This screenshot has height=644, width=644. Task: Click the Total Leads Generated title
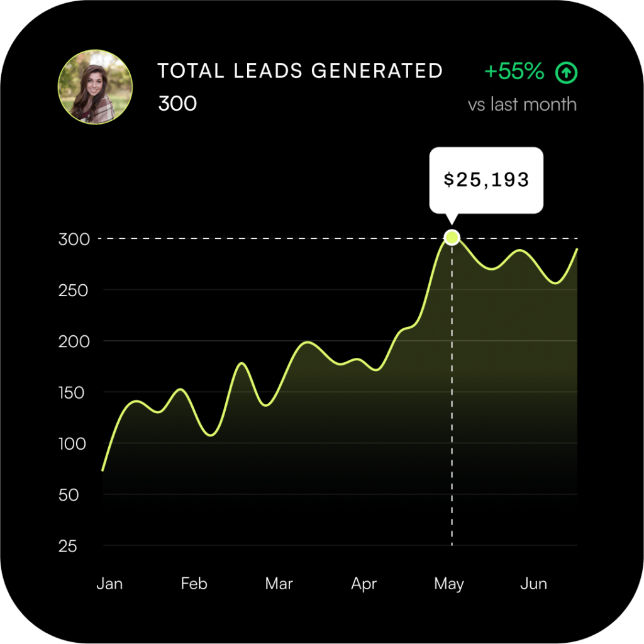click(300, 71)
